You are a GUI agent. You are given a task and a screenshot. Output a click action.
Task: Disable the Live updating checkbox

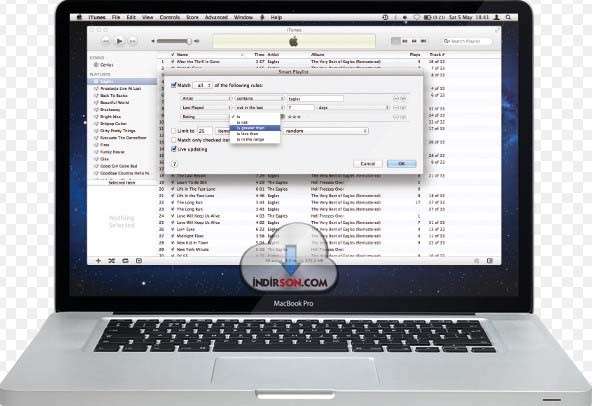[174, 149]
